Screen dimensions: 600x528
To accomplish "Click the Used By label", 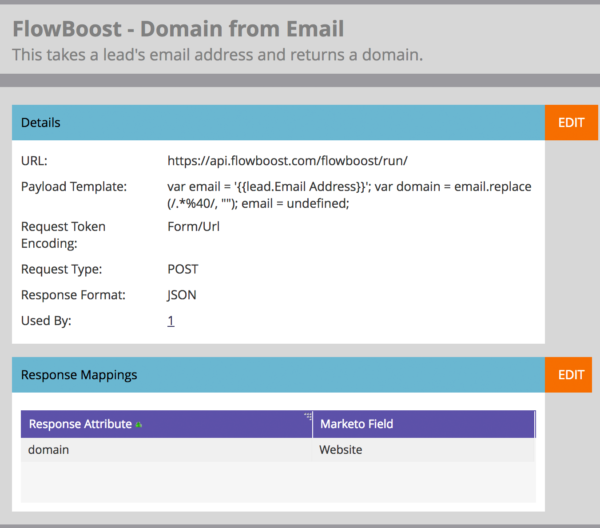I will click(46, 321).
